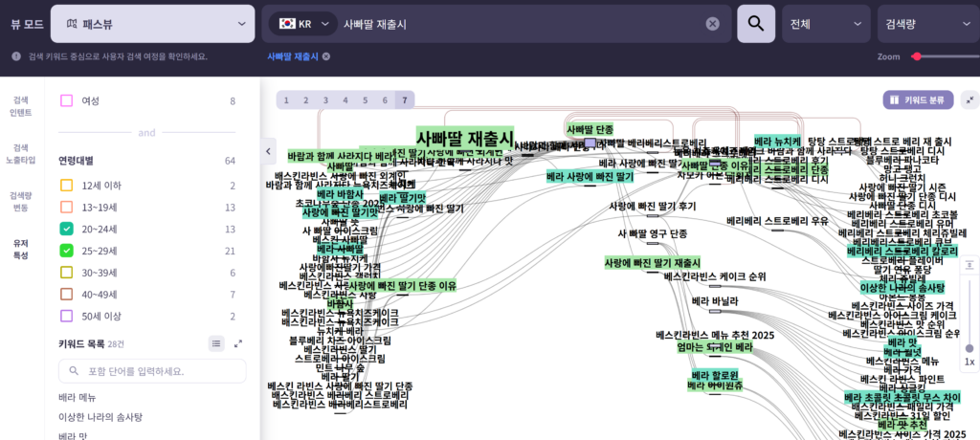Clear the search field with the X icon

(x=712, y=24)
